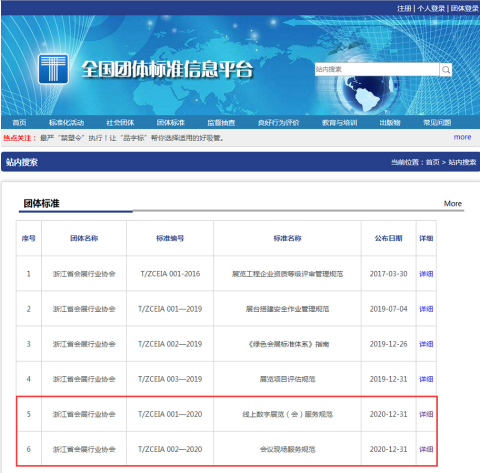Focus the 站内搜索 search input field
Viewport: 480px width, 473px height.
377,69
